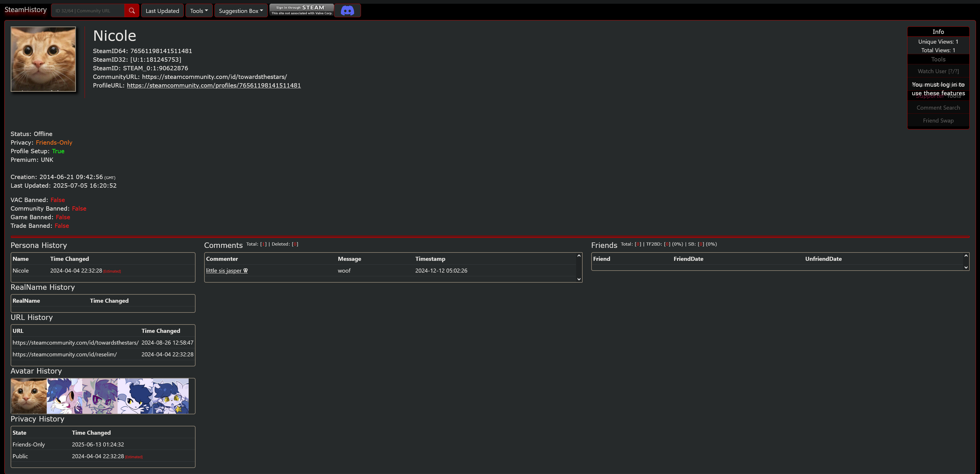Screen dimensions: 980x474
Task: Select third avatar with purple character
Action: click(x=100, y=396)
